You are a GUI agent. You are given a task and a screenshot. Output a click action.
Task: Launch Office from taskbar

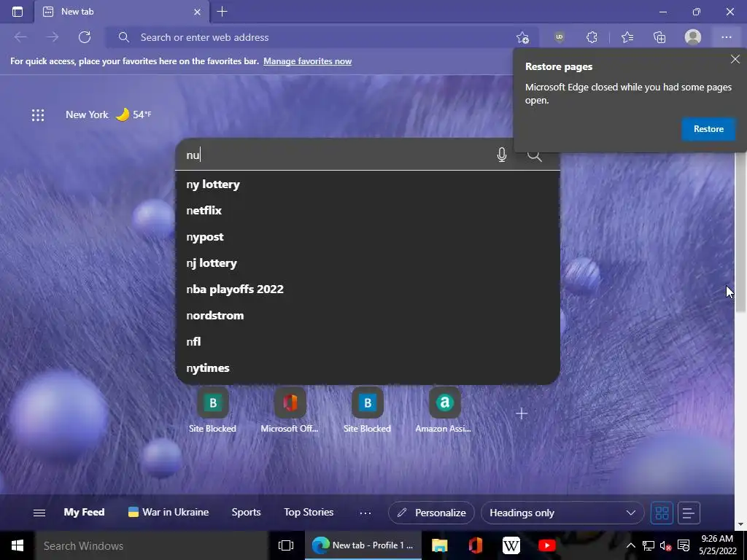click(x=476, y=545)
